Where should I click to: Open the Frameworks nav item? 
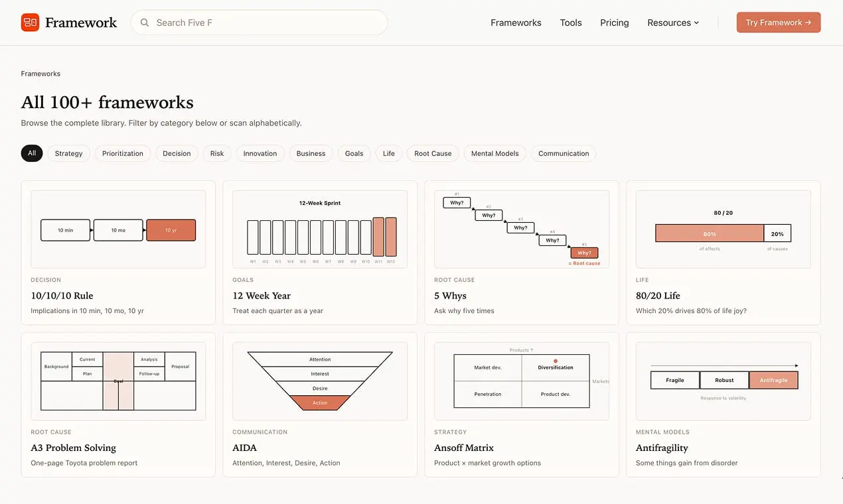click(x=516, y=23)
